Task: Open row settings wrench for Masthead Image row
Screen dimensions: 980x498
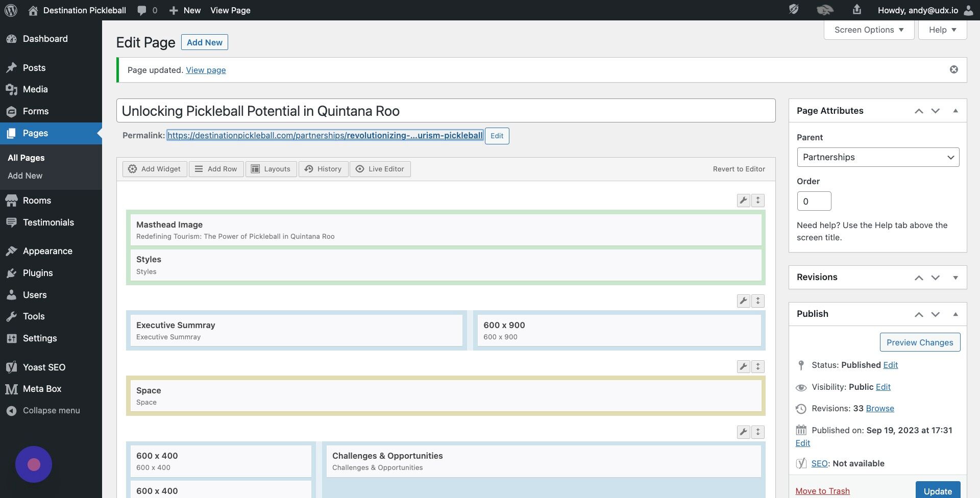Action: pos(744,201)
